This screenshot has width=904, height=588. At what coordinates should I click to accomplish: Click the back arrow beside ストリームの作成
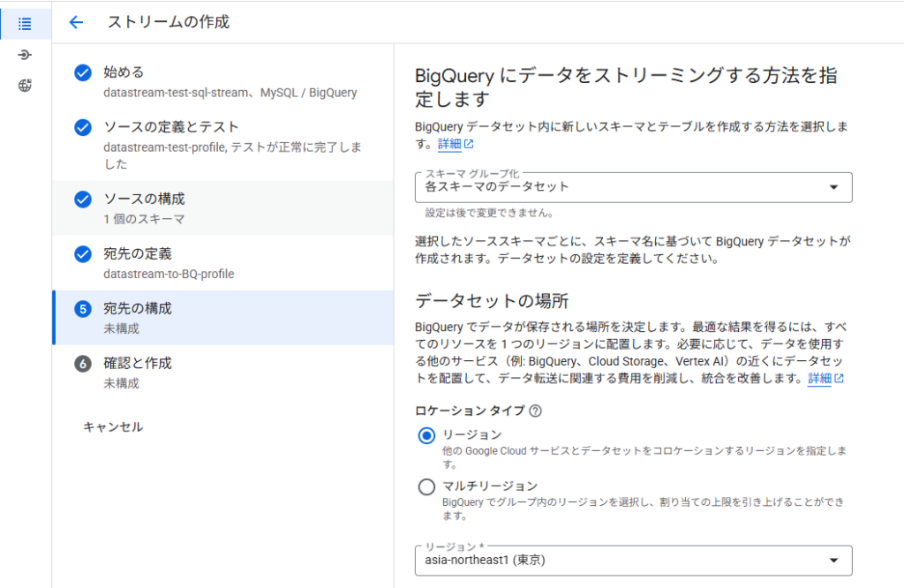pyautogui.click(x=77, y=23)
